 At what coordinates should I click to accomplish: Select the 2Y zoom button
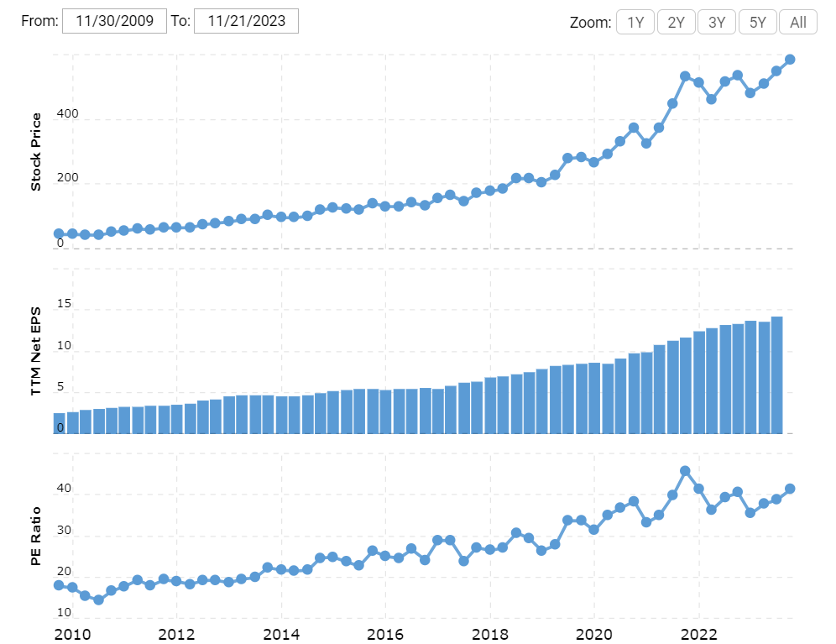[x=676, y=23]
